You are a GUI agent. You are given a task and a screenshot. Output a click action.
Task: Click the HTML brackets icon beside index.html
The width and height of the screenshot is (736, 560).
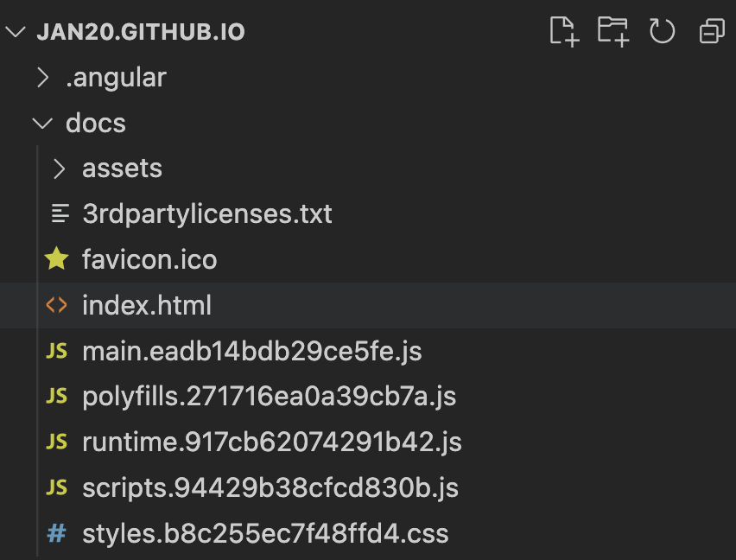57,305
